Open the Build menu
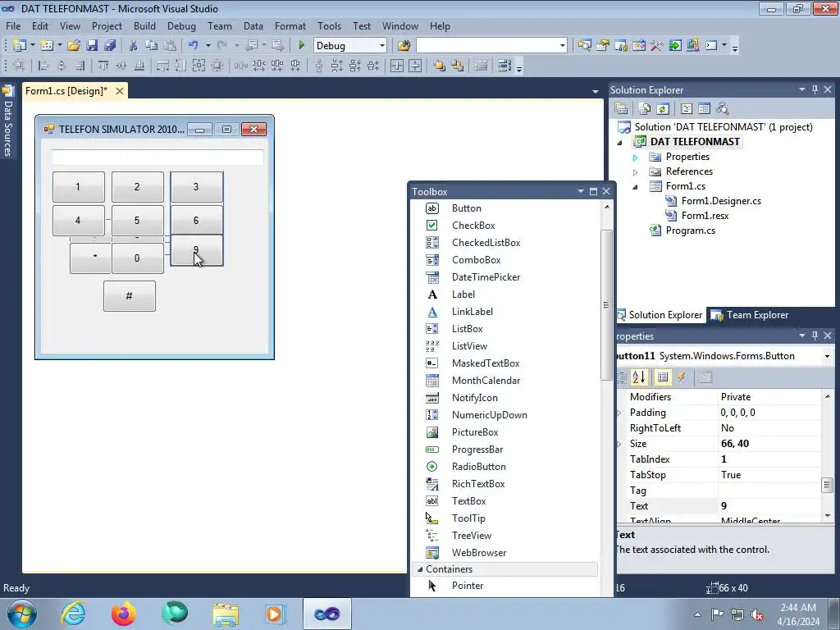Viewport: 840px width, 630px height. (144, 25)
